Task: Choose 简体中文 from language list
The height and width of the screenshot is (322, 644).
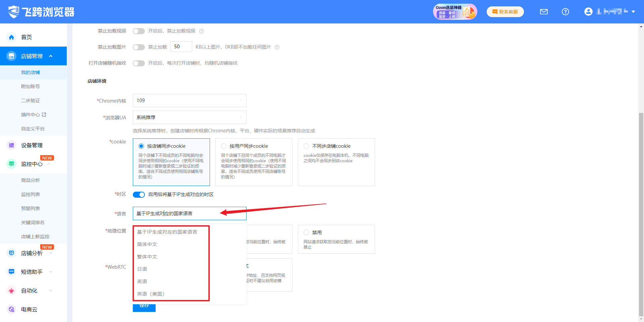Action: 147,244
